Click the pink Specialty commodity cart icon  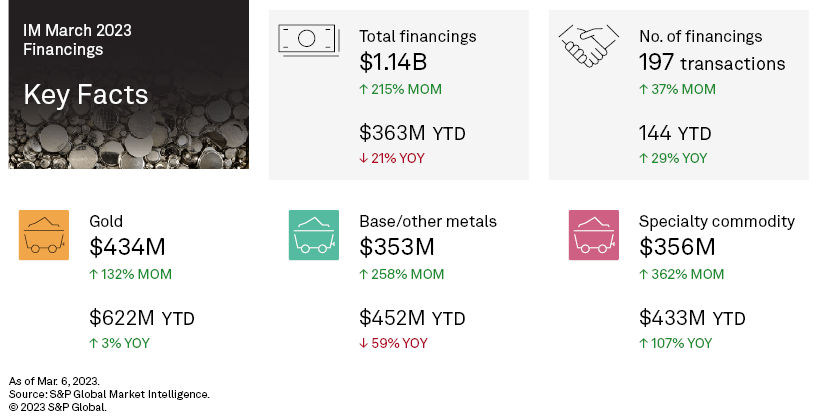coord(594,235)
